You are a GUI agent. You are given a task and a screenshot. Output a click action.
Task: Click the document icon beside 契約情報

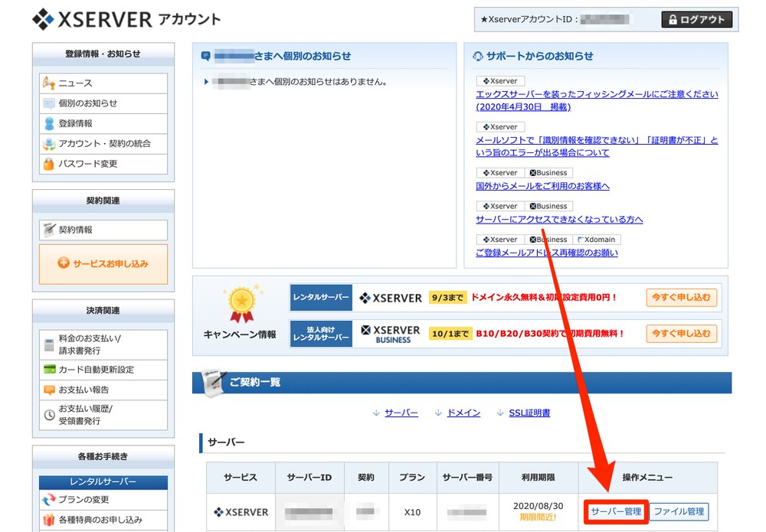[x=49, y=230]
